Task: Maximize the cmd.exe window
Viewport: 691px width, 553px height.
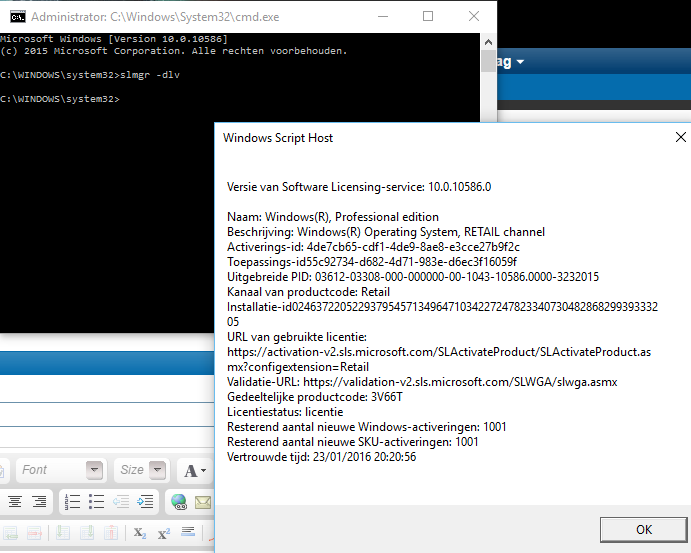Action: [x=428, y=17]
